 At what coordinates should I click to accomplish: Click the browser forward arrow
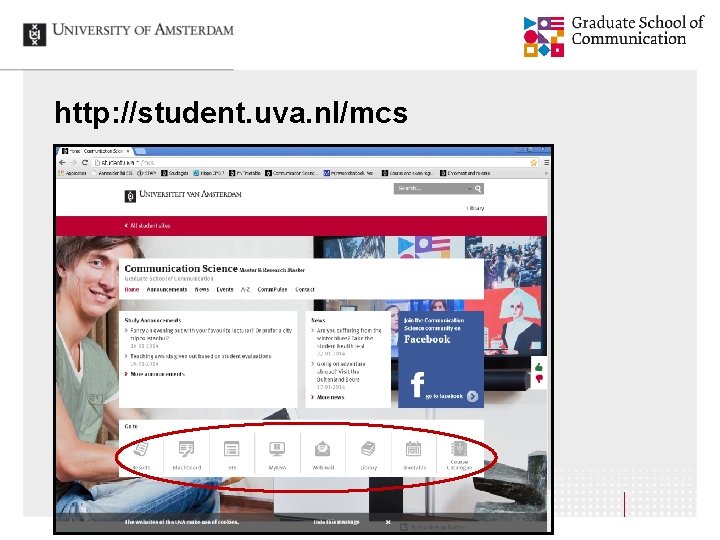(73, 163)
